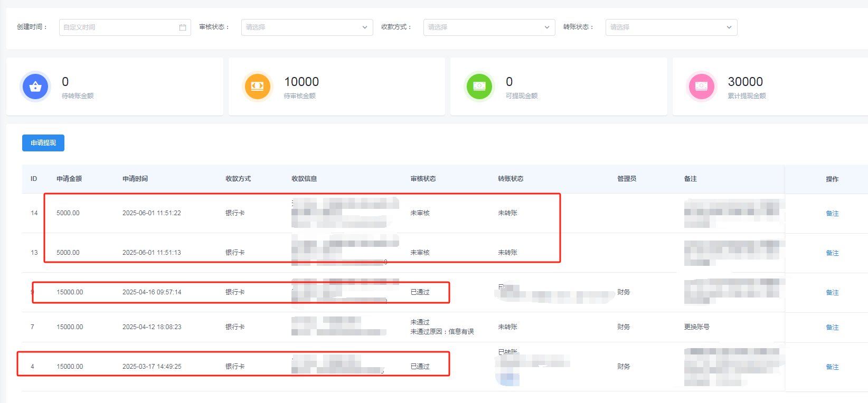Click 备注 link for the 2025-04-16 row
Image resolution: width=868 pixels, height=403 pixels.
[832, 293]
